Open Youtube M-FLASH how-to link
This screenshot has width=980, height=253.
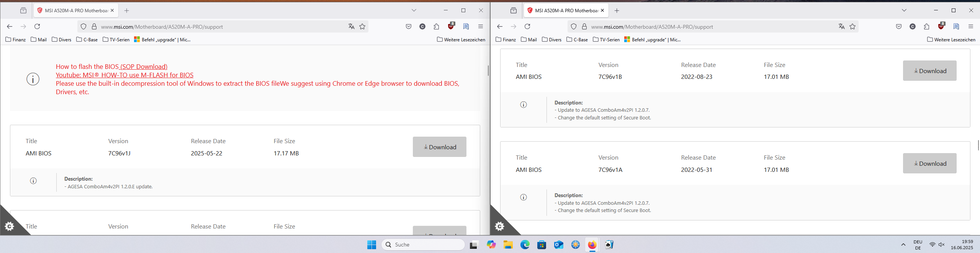tap(124, 75)
